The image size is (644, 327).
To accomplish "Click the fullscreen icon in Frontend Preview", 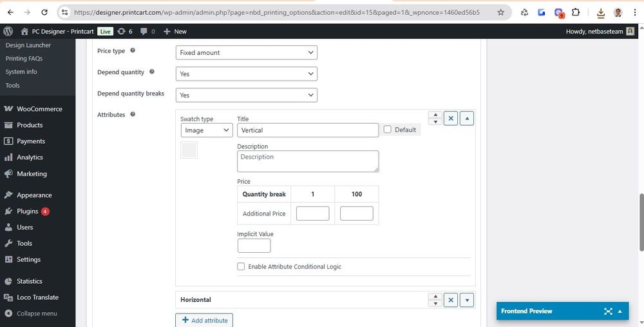I will coord(608,312).
